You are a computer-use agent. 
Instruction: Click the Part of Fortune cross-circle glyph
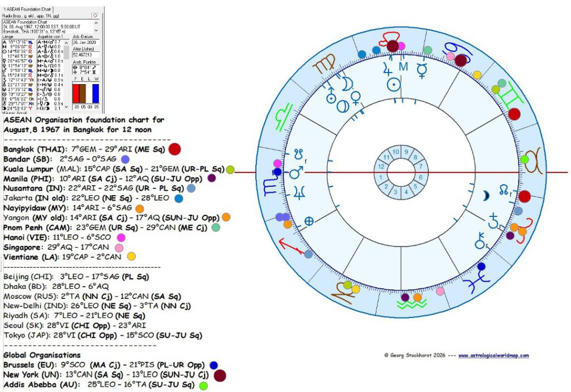[309, 221]
